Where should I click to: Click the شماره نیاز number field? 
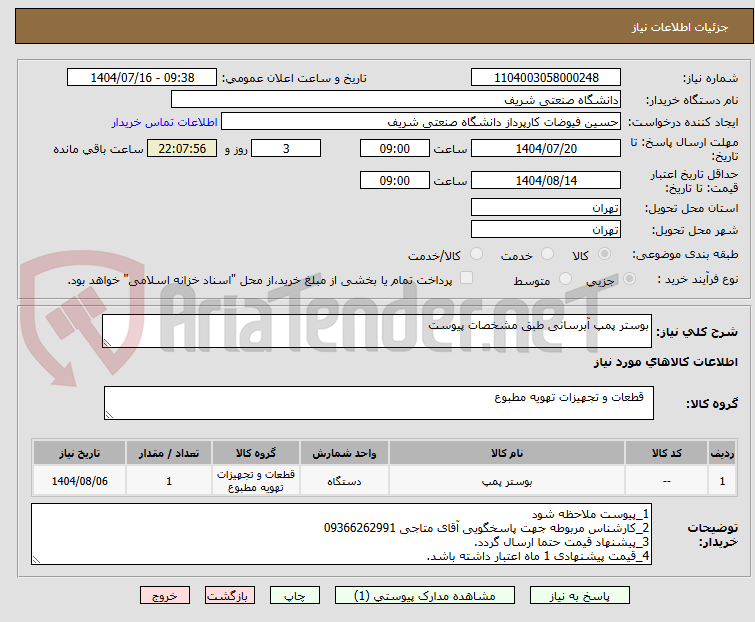[x=546, y=77]
